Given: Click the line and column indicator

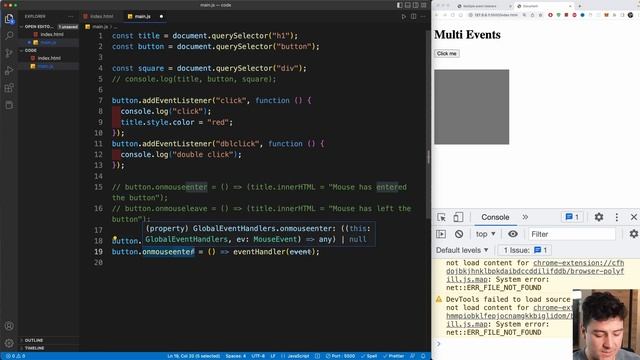Looking at the screenshot, I should point(193,356).
